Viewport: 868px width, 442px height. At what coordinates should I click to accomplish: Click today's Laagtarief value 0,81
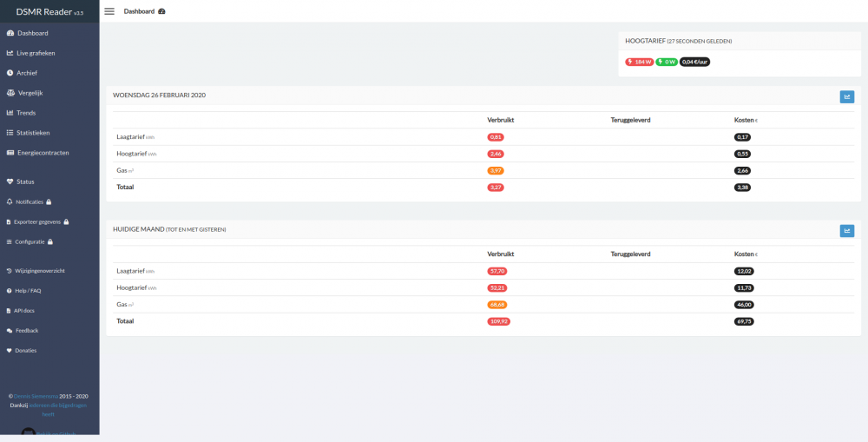[496, 137]
